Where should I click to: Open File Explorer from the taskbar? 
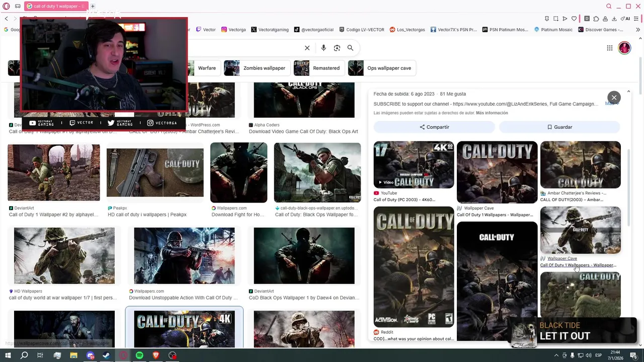pos(73,355)
